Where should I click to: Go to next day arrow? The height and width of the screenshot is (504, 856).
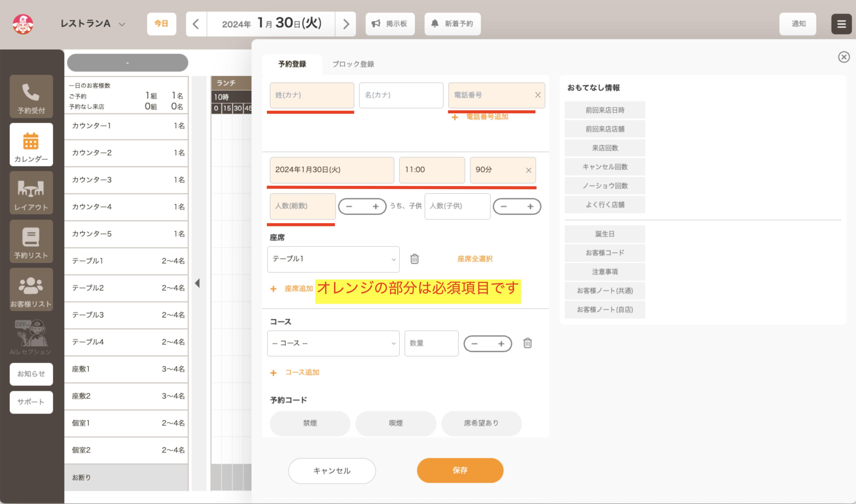point(346,24)
